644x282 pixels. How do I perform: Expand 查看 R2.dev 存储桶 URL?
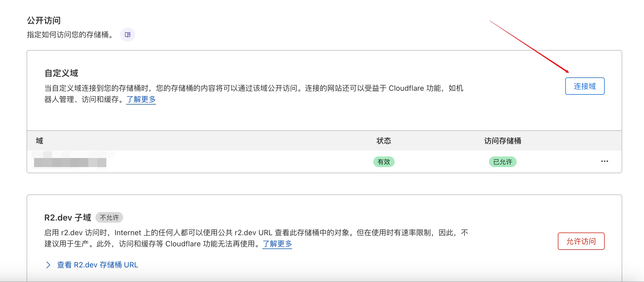(97, 265)
